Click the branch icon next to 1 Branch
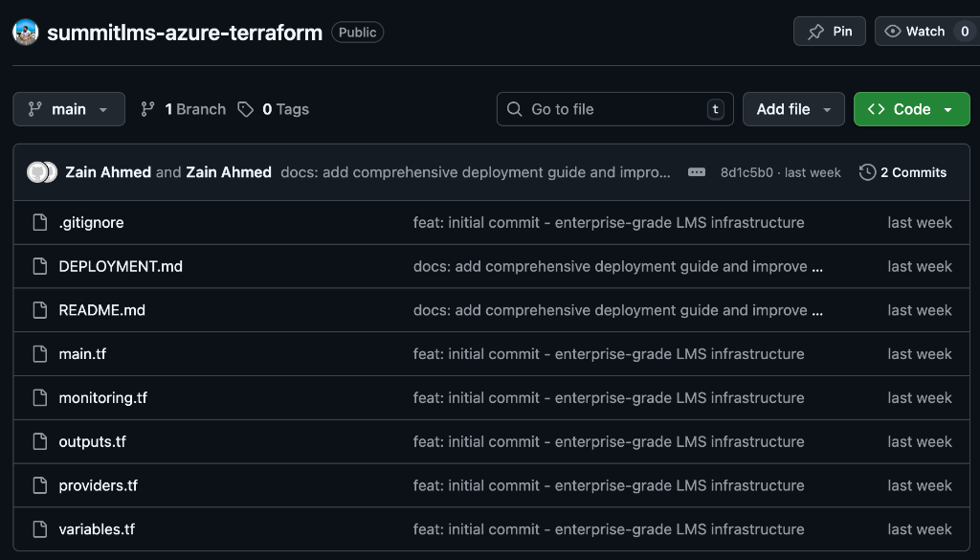 click(x=148, y=109)
